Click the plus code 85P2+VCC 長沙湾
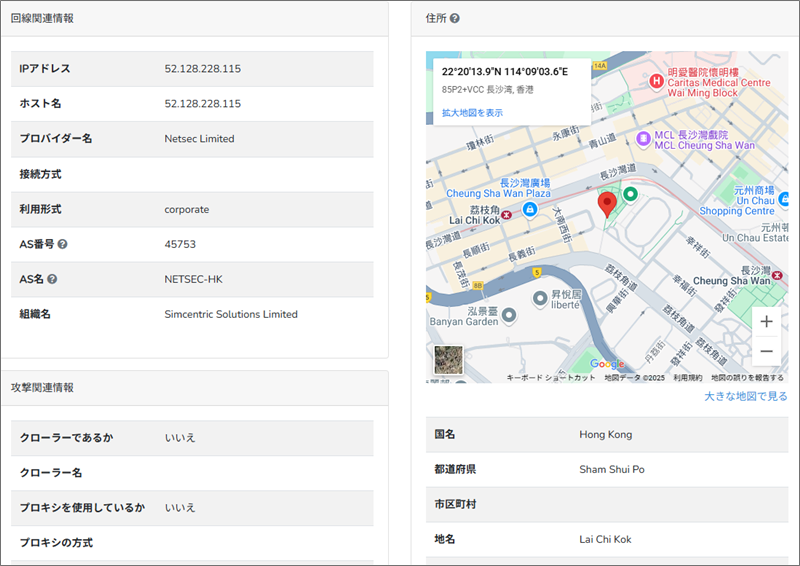800x566 pixels. tap(487, 90)
